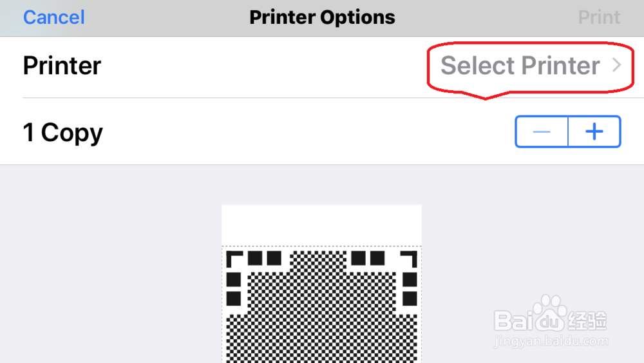The height and width of the screenshot is (363, 644).
Task: Tap the Printer Options title
Action: pyautogui.click(x=322, y=17)
